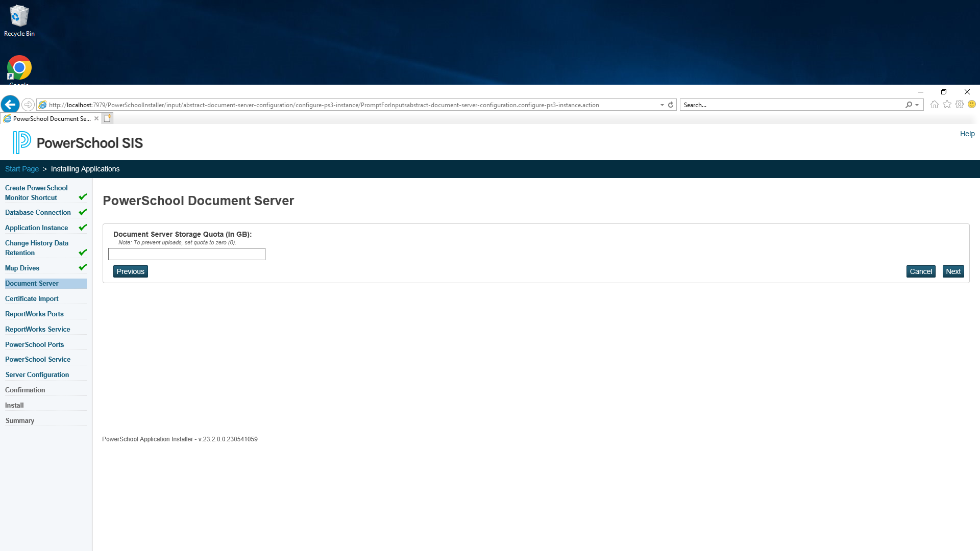980x551 pixels.
Task: Click the Database Connection green checkmark
Action: coord(83,212)
